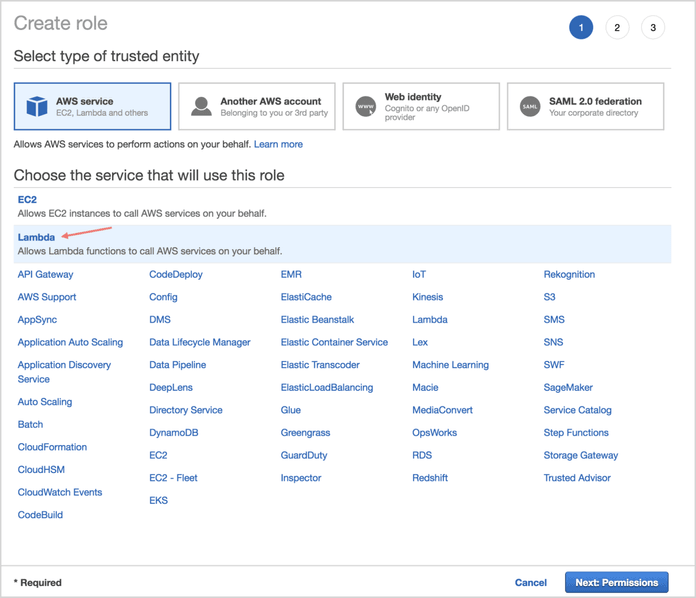Viewport: 696px width, 598px height.
Task: Go to wizard step 2 circle
Action: [x=617, y=28]
